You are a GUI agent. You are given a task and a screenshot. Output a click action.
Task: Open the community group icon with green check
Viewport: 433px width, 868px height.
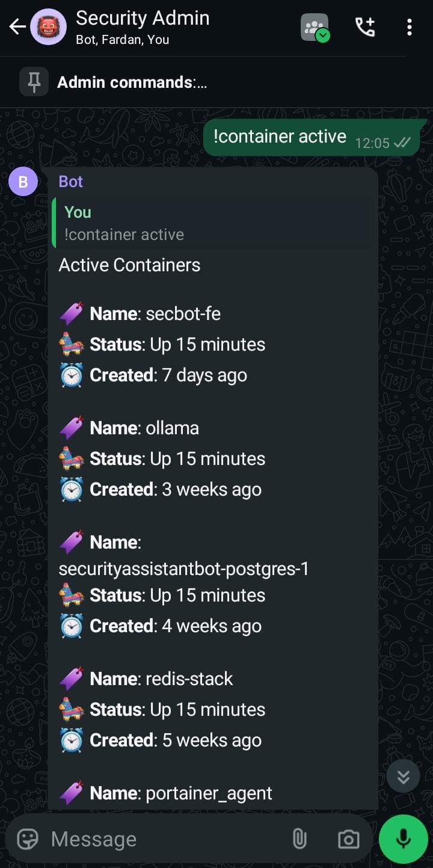[315, 28]
